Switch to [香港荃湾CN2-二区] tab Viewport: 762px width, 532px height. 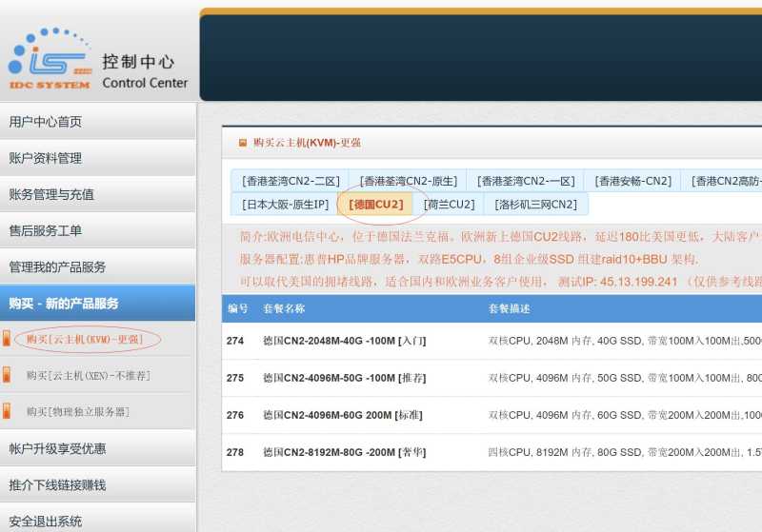click(x=291, y=181)
